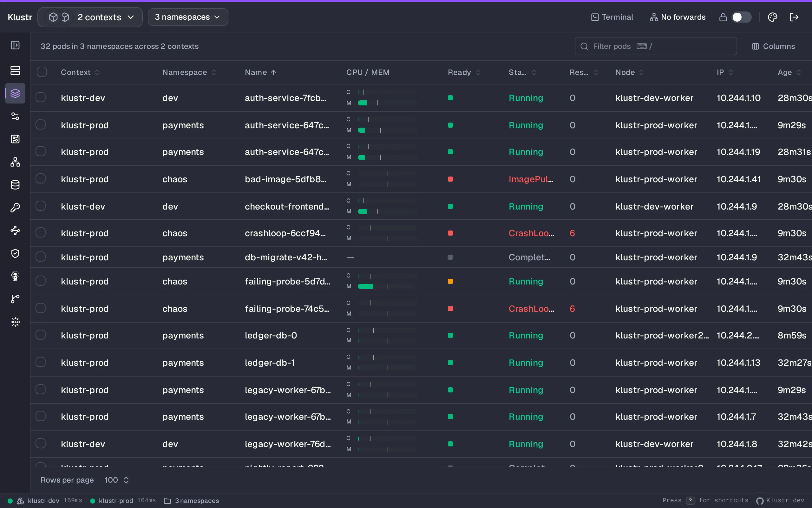Screen dimensions: 812x508
Task: Sort by the Age column header
Action: coord(789,72)
